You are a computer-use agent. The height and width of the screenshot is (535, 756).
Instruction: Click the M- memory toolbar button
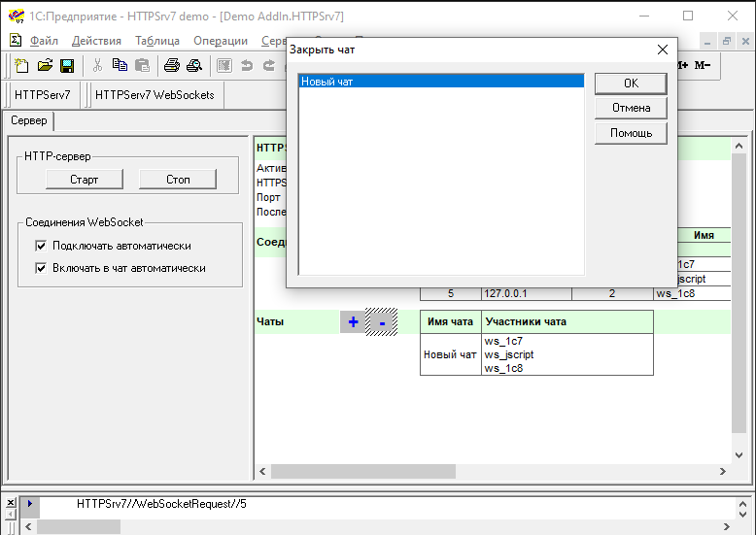point(702,65)
